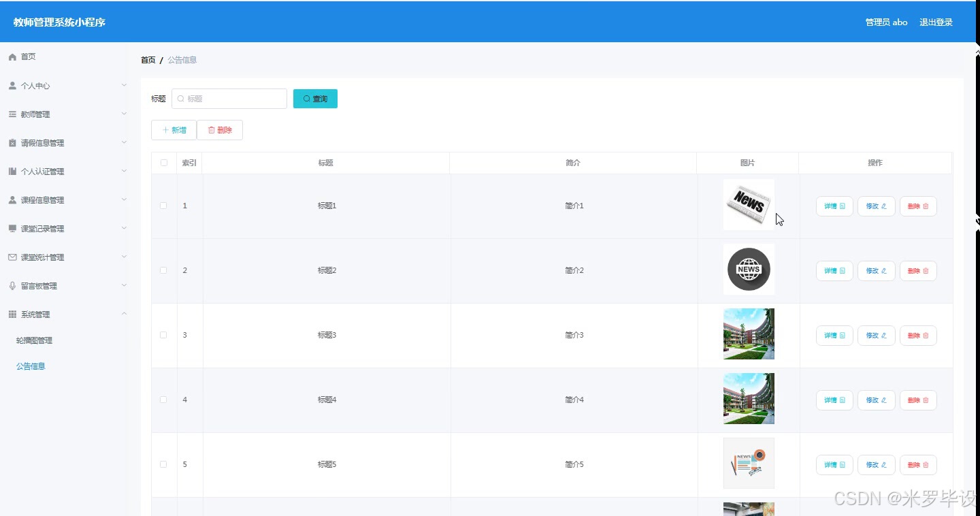This screenshot has height=516, width=980.
Task: Open 详情 for row 标题3
Action: pos(834,336)
